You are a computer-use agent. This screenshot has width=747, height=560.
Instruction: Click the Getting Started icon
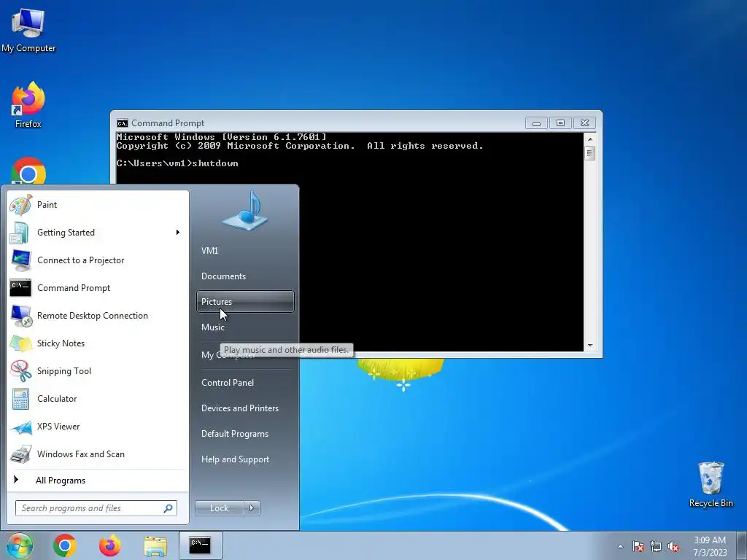[x=20, y=233]
